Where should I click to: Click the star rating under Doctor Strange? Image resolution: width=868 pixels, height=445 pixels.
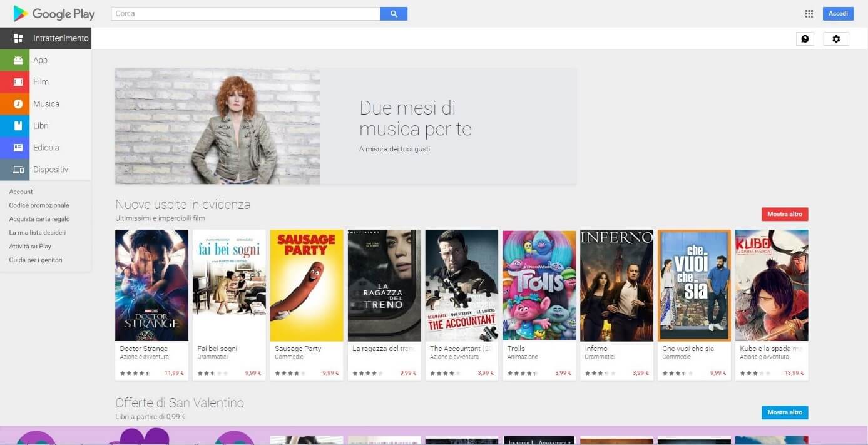(135, 373)
